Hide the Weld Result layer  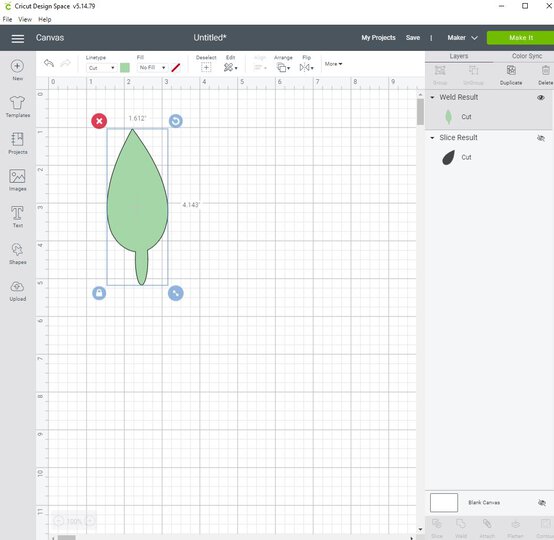pyautogui.click(x=541, y=98)
